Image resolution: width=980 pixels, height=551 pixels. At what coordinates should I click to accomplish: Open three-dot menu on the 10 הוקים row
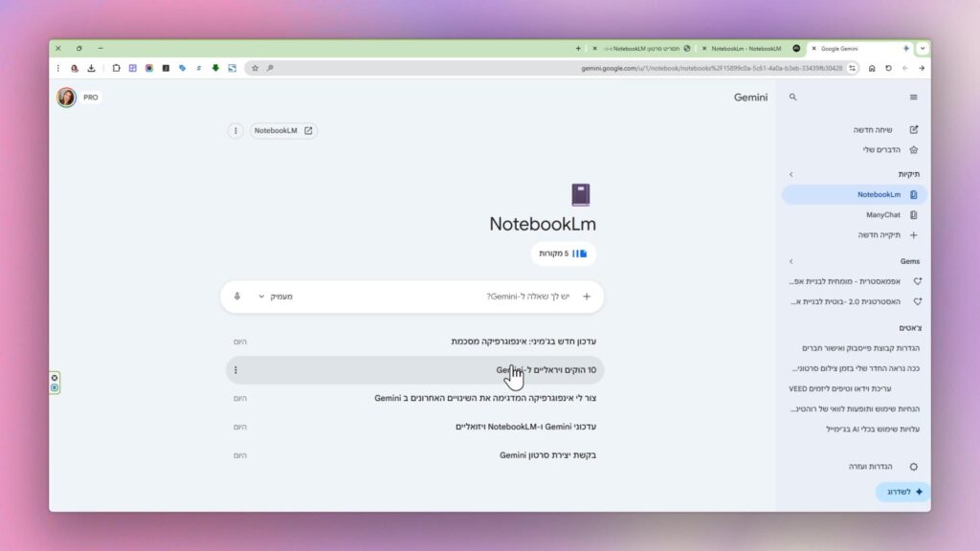tap(235, 370)
